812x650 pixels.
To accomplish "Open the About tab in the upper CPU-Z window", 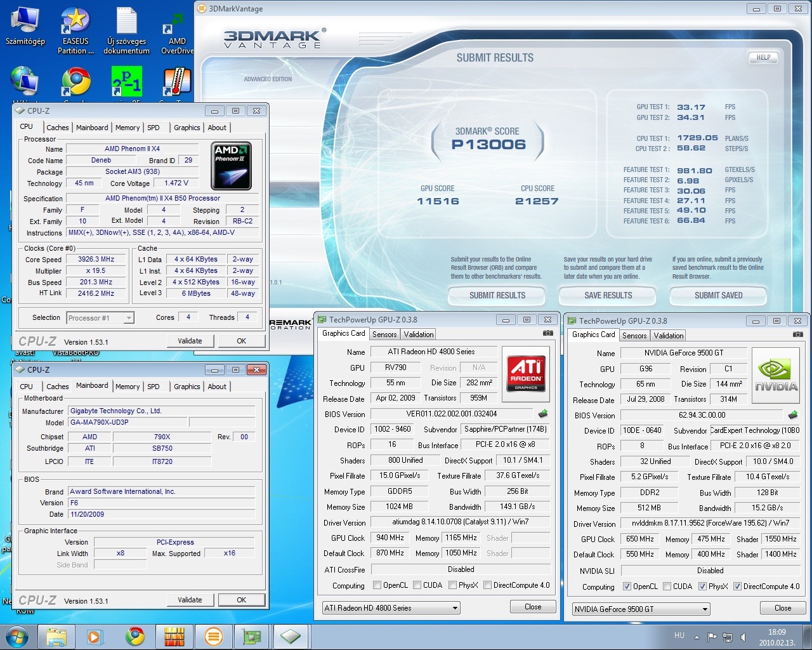I will (x=217, y=128).
